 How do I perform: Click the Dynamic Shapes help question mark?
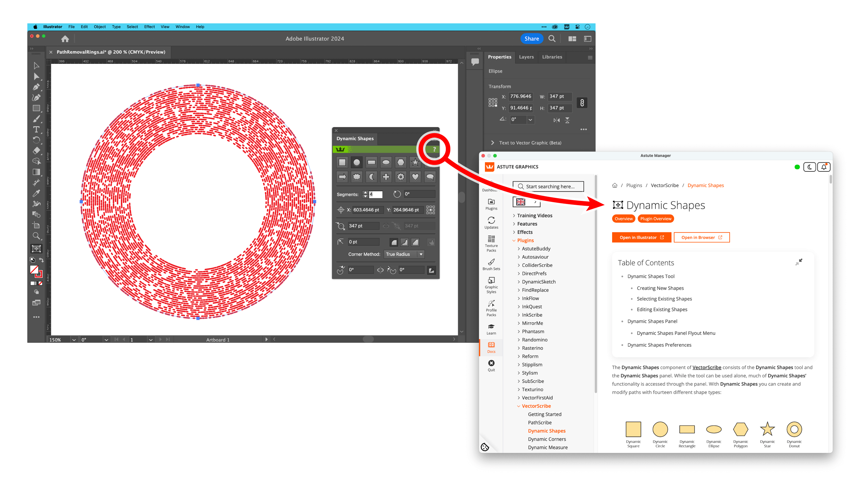[434, 149]
